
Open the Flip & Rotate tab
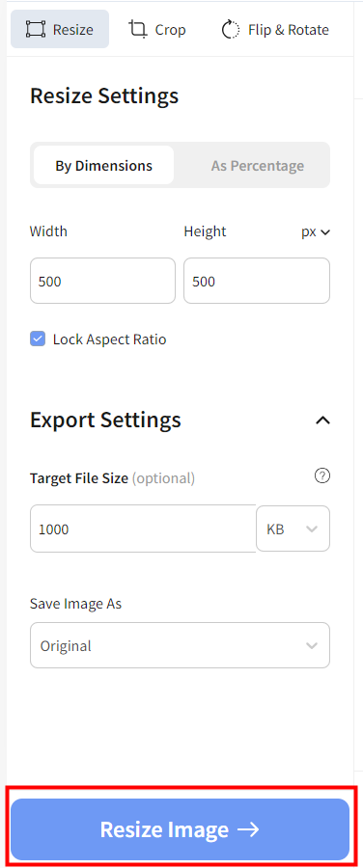pos(275,29)
